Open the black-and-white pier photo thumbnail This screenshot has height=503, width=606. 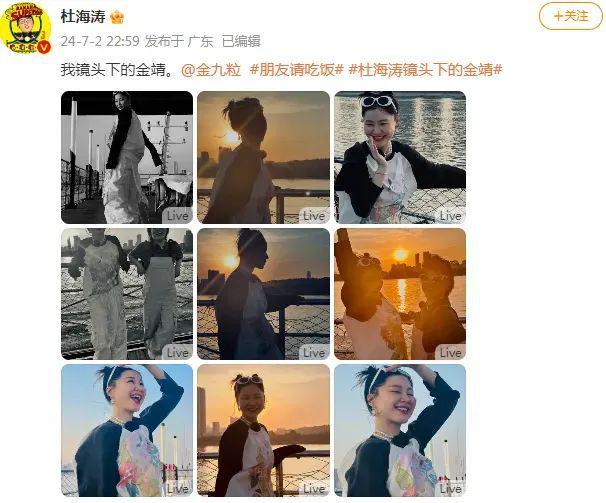click(127, 157)
